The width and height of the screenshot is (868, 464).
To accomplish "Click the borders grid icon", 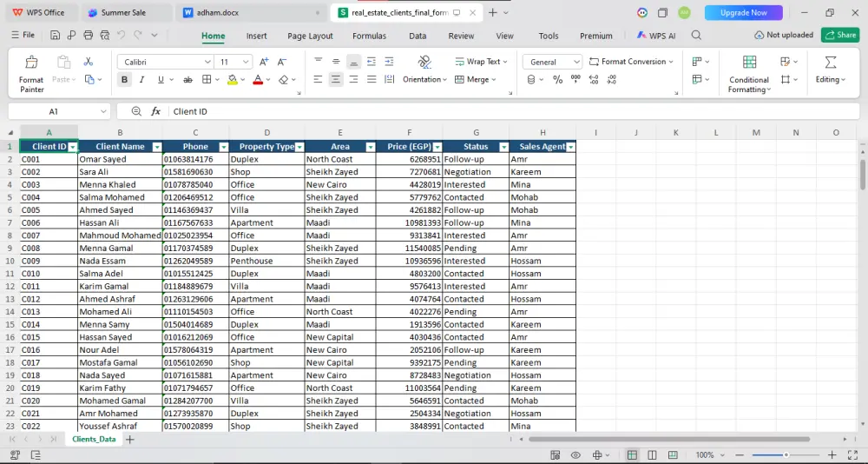I will click(207, 80).
